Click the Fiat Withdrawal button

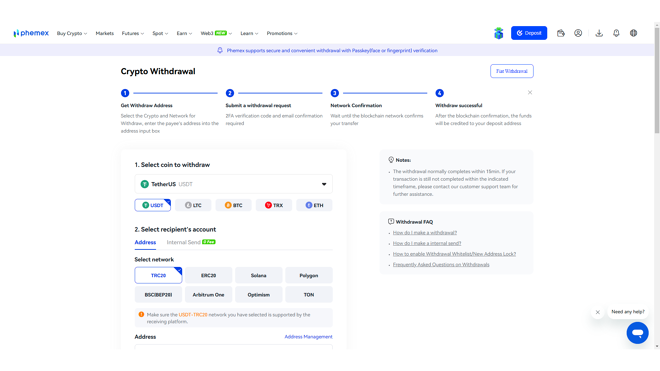511,71
